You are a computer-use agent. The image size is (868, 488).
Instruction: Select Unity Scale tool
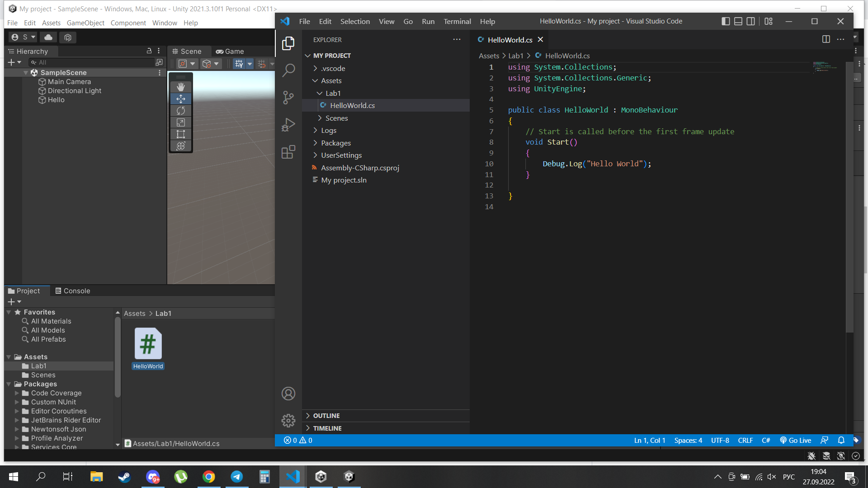tap(181, 122)
